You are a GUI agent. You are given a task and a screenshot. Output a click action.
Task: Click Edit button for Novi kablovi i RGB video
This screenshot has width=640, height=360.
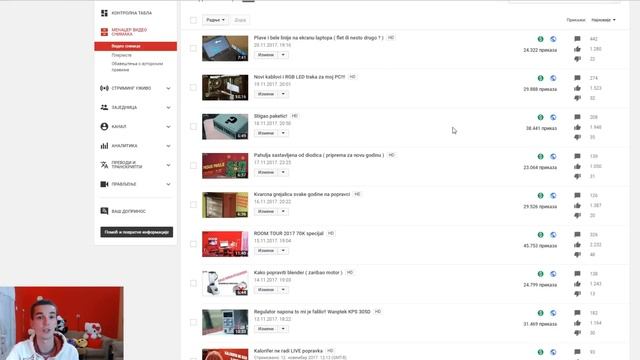[266, 94]
